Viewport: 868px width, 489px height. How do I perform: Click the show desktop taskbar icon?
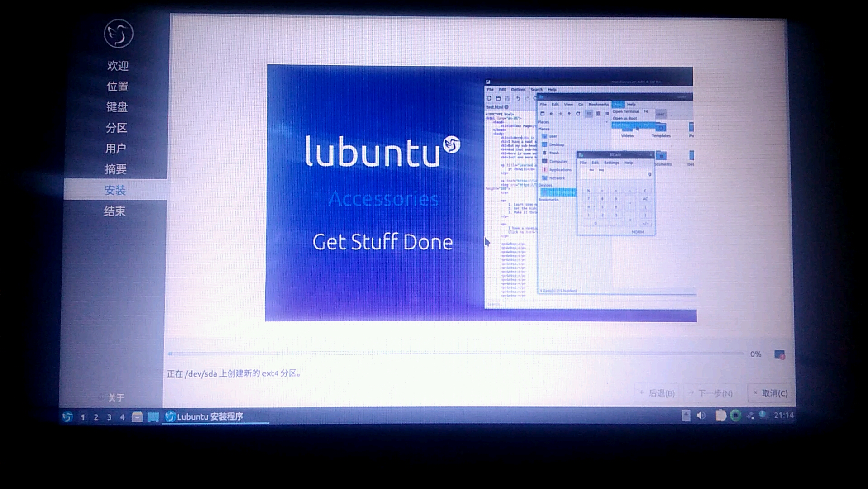tap(153, 417)
